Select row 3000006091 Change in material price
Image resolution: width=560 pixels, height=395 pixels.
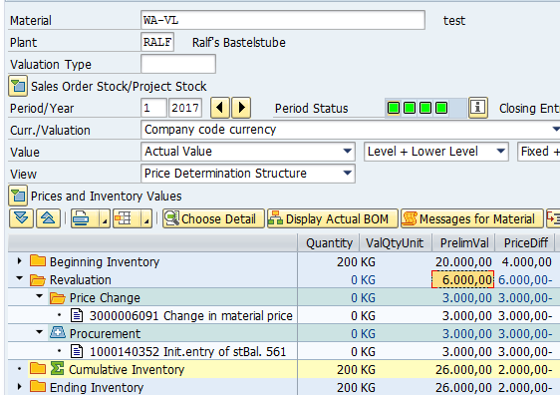(x=191, y=315)
